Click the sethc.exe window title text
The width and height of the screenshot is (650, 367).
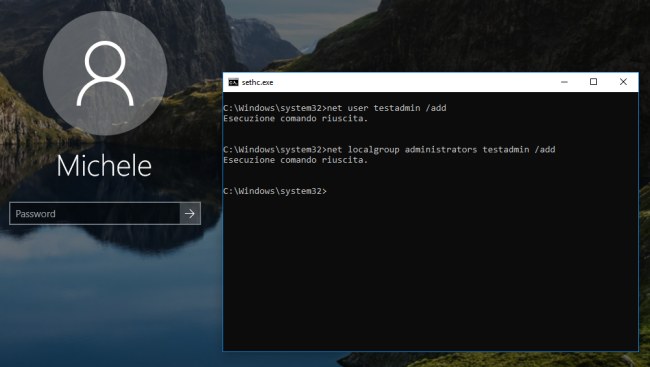257,82
